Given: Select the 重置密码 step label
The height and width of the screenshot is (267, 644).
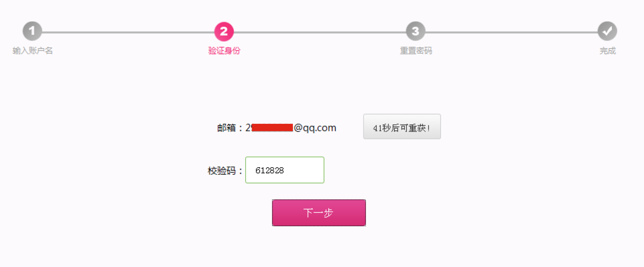Looking at the screenshot, I should pyautogui.click(x=416, y=51).
